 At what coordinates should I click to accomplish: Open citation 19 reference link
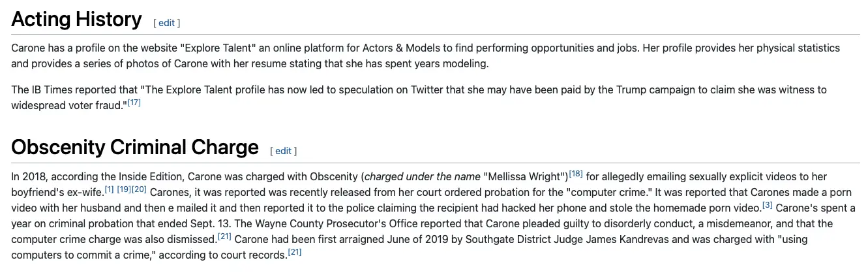pos(124,189)
